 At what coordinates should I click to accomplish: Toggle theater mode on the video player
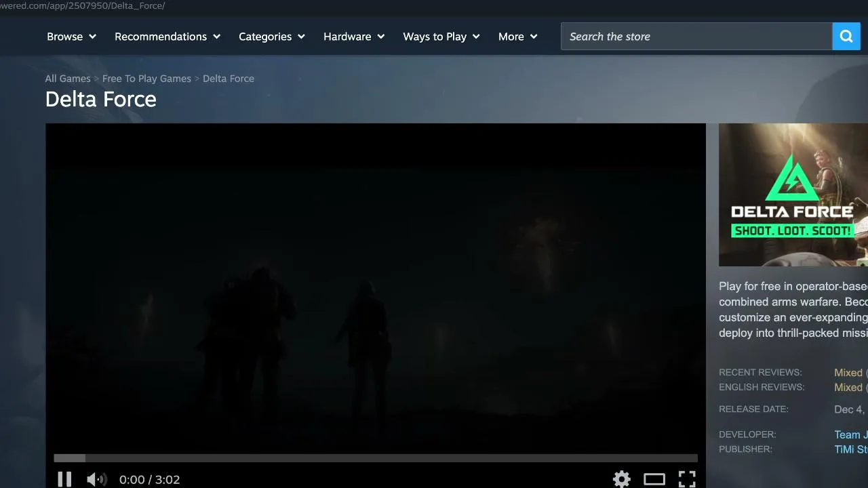pos(654,479)
